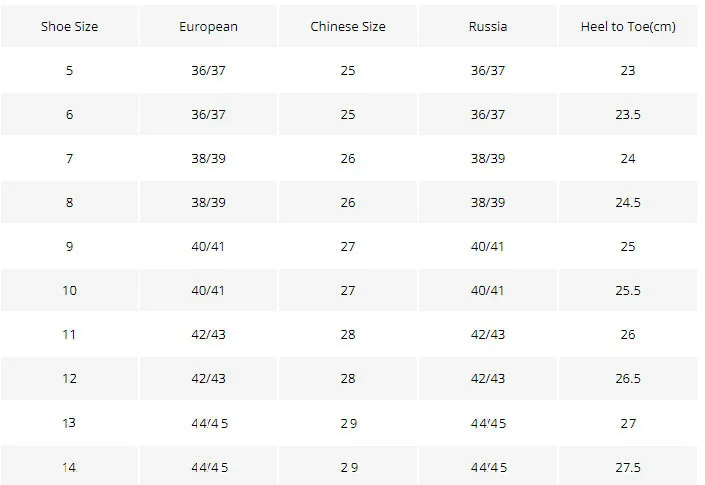Click Russia 42/43 in size 12 row
Image resolution: width=705 pixels, height=485 pixels.
[x=488, y=378]
